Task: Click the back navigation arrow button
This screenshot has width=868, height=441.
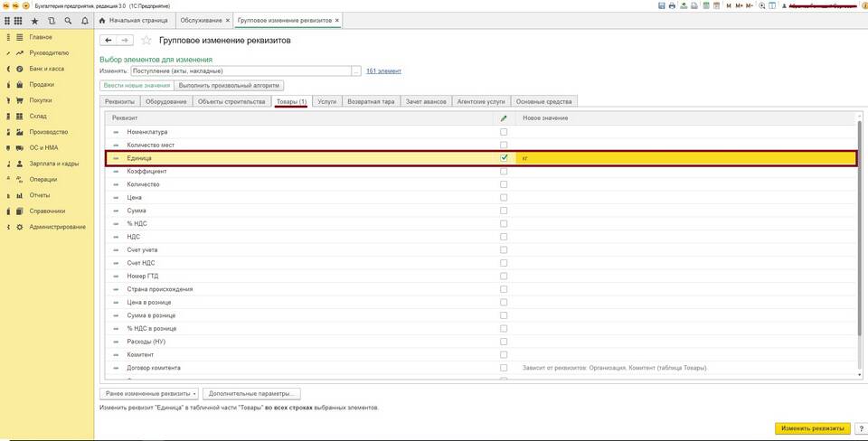Action: point(108,41)
